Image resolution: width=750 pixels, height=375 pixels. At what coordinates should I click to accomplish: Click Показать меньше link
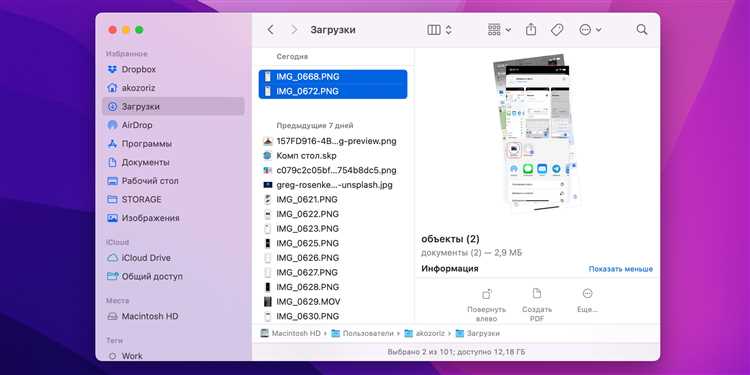click(620, 269)
